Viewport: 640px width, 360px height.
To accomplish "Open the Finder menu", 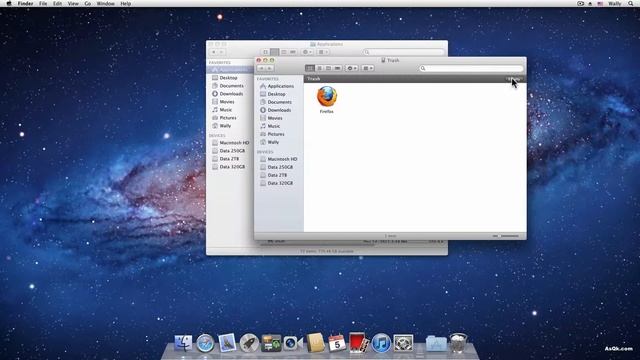I will coord(25,3).
